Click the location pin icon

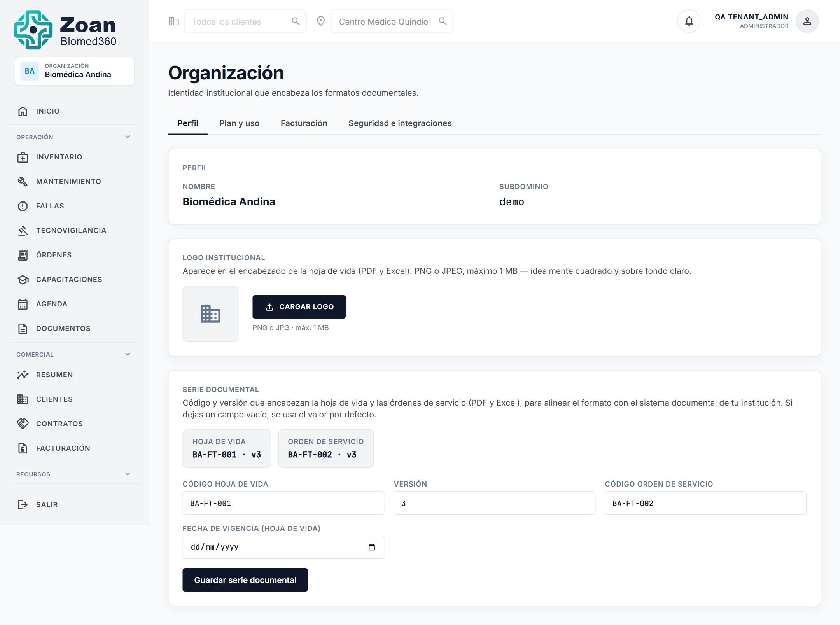(x=321, y=21)
